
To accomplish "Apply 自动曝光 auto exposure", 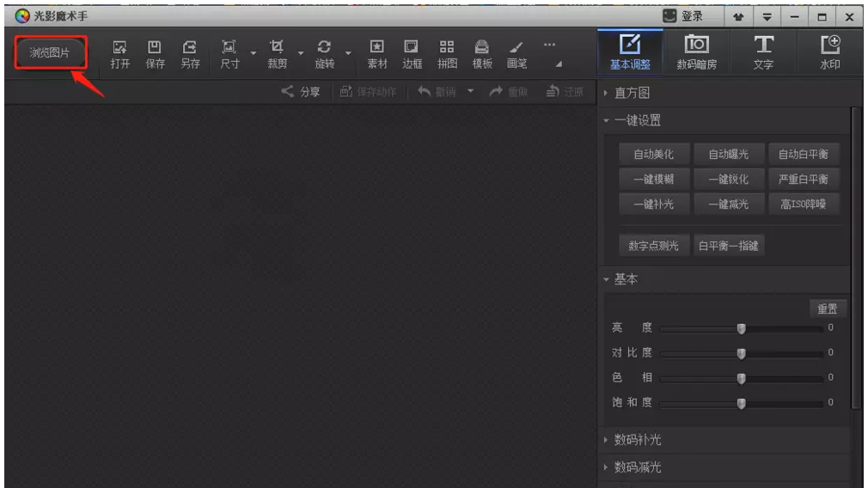I will tap(729, 155).
